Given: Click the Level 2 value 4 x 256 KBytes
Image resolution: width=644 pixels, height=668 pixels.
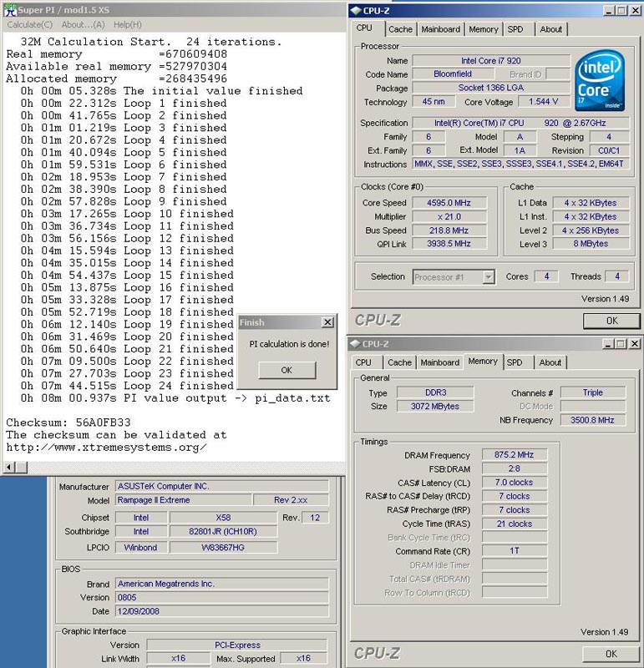Looking at the screenshot, I should pyautogui.click(x=591, y=230).
